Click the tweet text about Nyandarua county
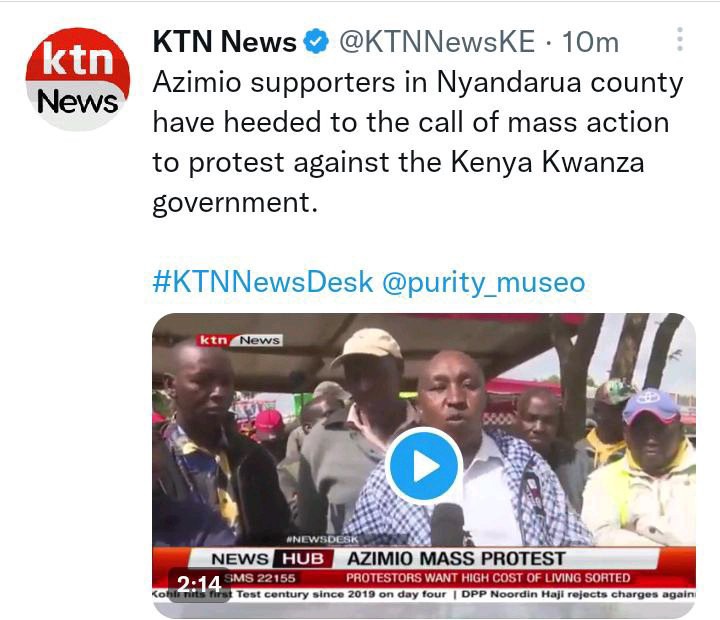This screenshot has height=620, width=720. [418, 142]
